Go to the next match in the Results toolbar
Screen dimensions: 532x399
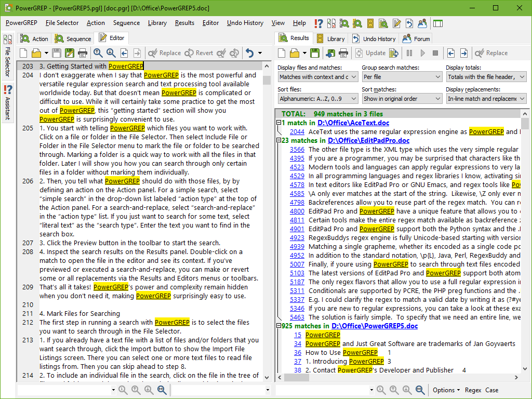[464, 53]
